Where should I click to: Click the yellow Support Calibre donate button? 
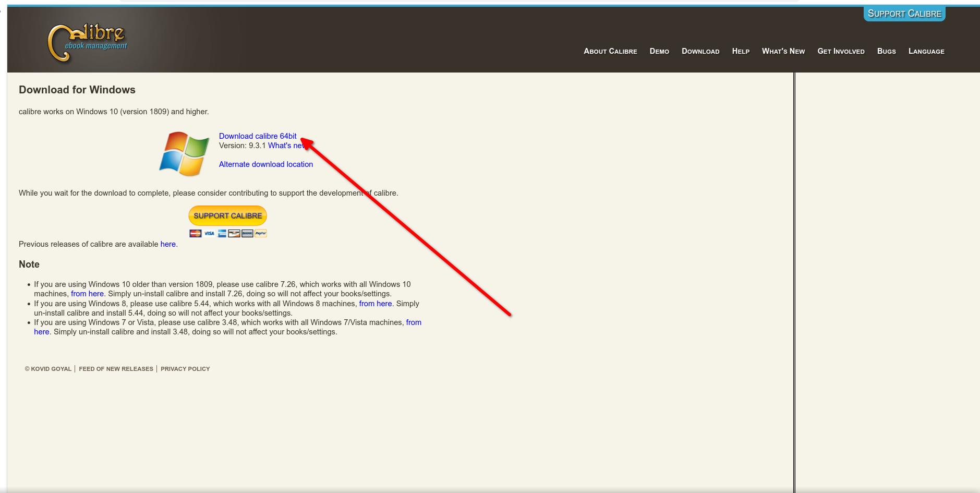tap(228, 215)
